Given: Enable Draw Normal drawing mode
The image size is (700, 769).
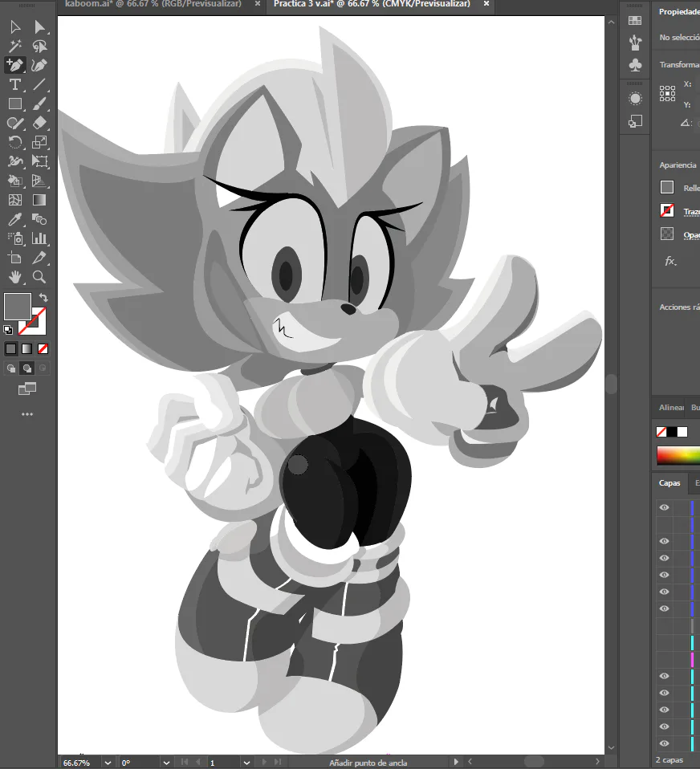Looking at the screenshot, I should [10, 368].
